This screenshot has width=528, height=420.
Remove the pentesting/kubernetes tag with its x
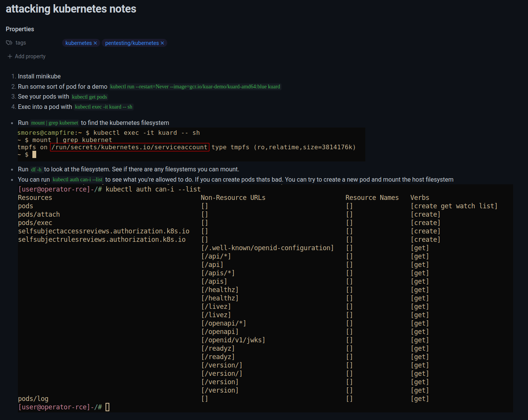(162, 43)
